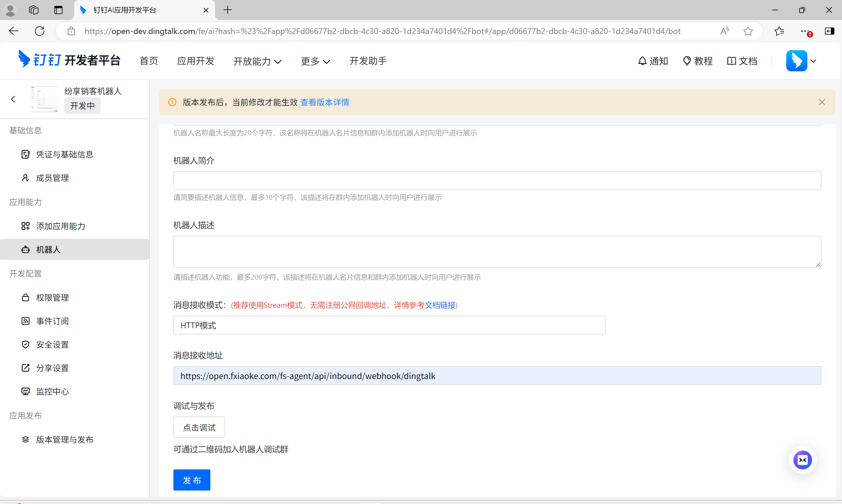Expand the 开放能力 dropdown menu
Viewport: 842px width, 504px height.
258,61
